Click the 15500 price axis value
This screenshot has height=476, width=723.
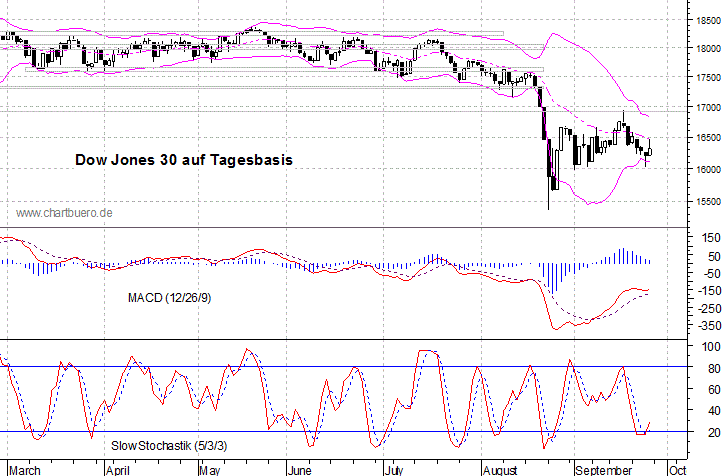coord(708,202)
